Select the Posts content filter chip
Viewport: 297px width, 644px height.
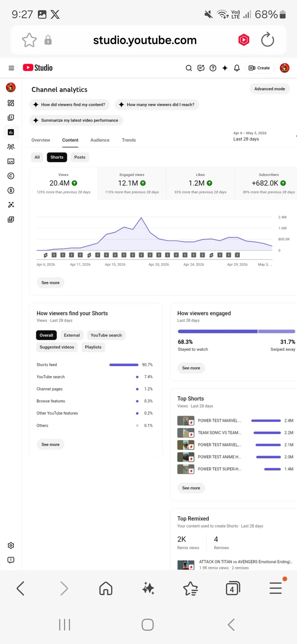click(80, 157)
